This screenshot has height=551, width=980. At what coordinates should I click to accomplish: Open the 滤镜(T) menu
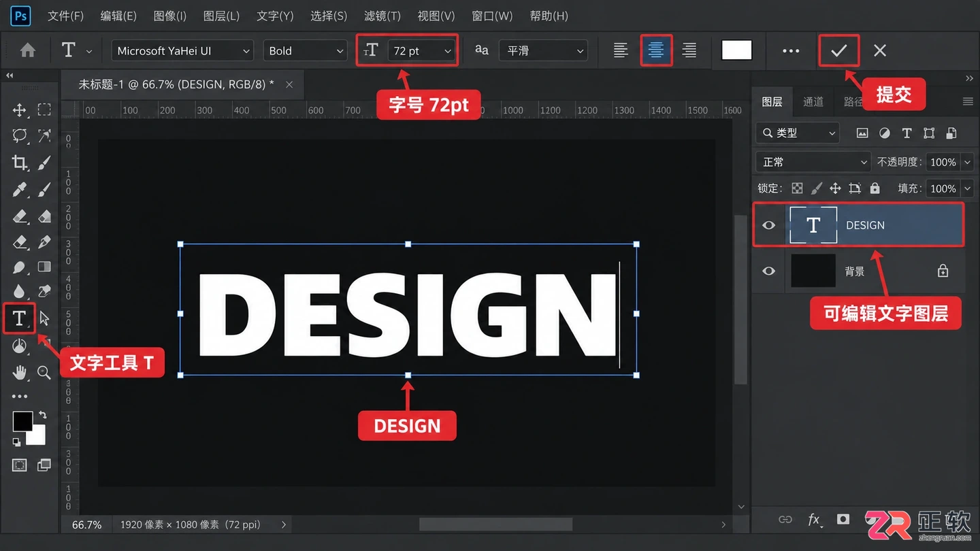[x=382, y=16]
